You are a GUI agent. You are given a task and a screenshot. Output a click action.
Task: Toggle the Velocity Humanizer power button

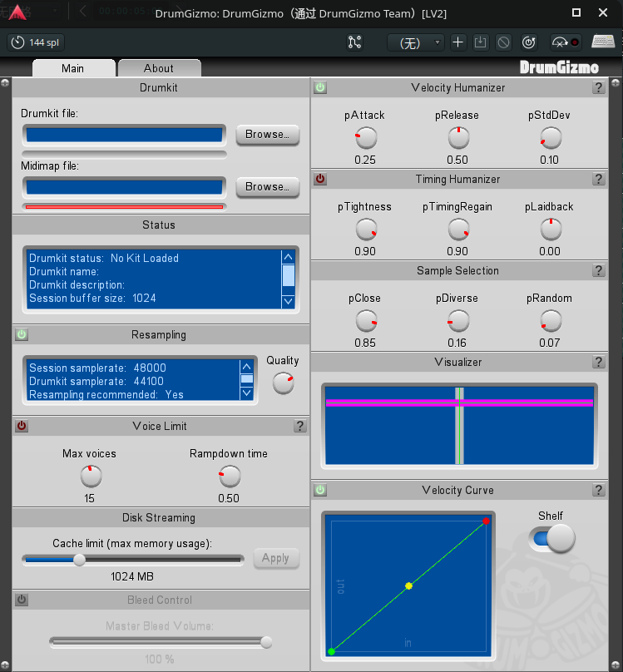[320, 87]
